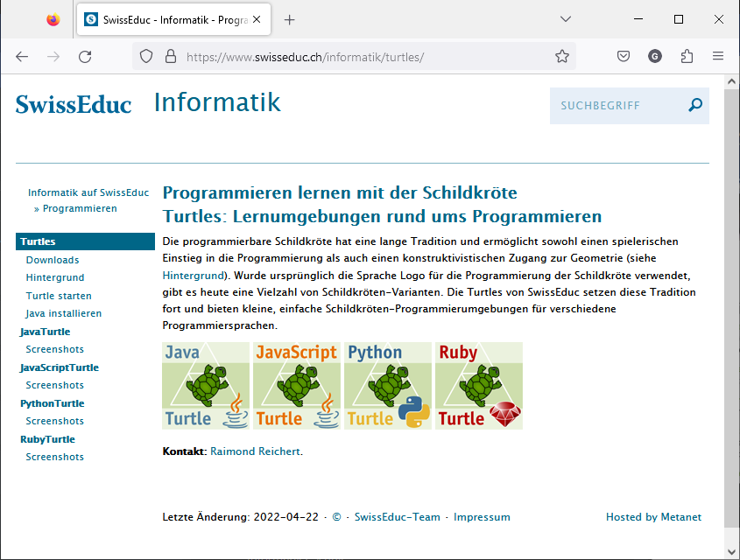This screenshot has width=740, height=560.
Task: Click inside the address bar
Action: click(x=350, y=55)
